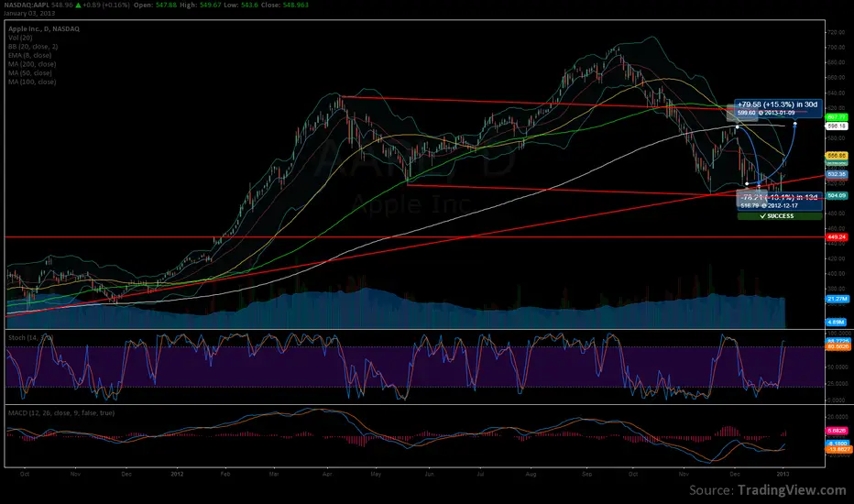Click the teal 504.09 price label

837,195
